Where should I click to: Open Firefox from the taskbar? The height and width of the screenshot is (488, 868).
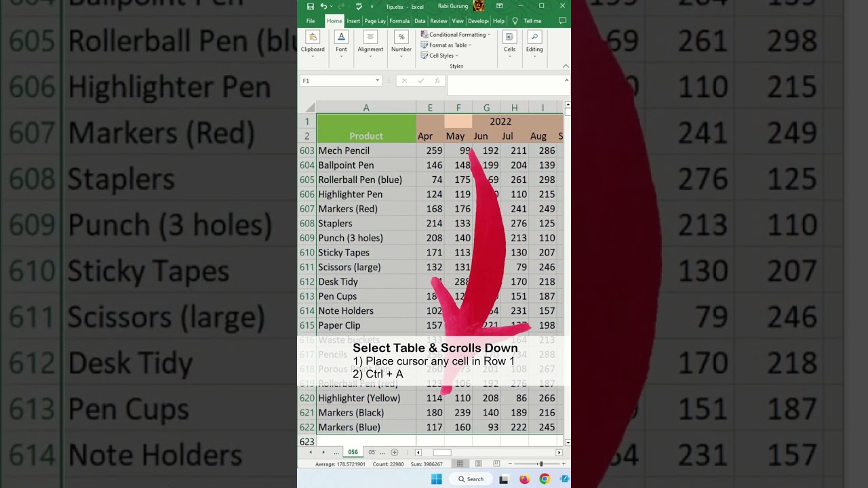524,479
